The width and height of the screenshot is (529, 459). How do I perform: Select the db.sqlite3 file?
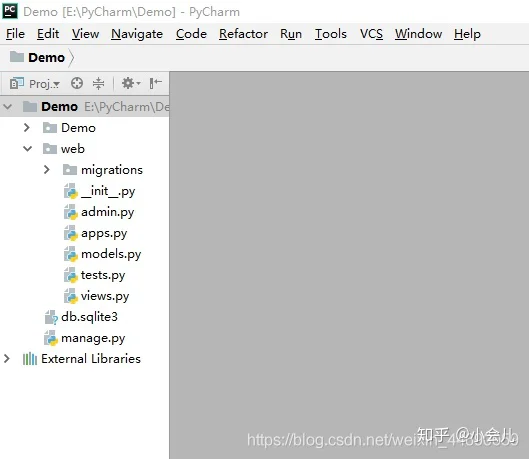tap(81, 317)
